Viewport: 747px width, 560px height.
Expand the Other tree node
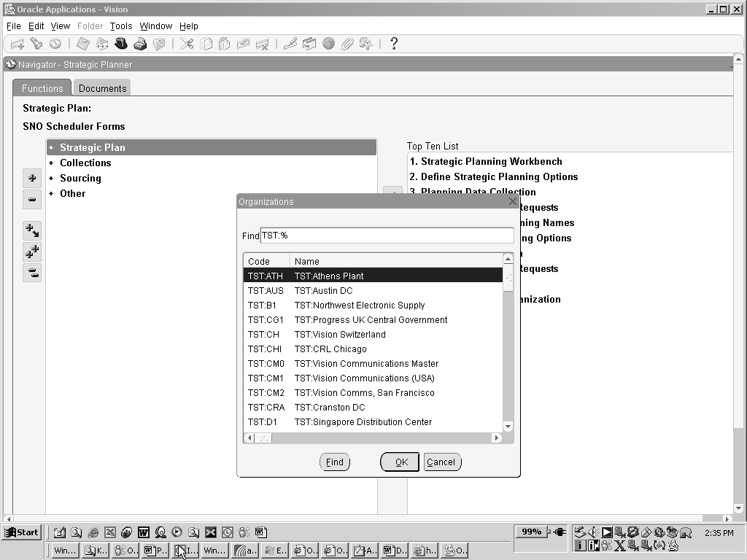51,193
